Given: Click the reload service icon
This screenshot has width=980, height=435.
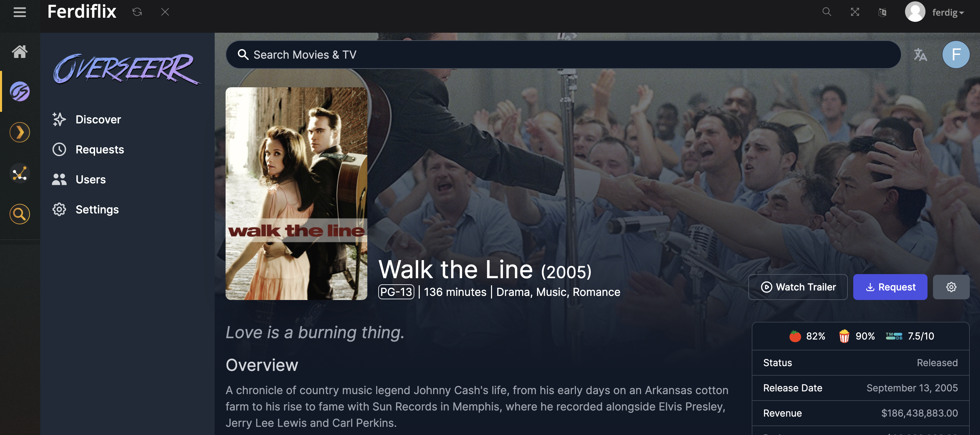Looking at the screenshot, I should tap(137, 12).
